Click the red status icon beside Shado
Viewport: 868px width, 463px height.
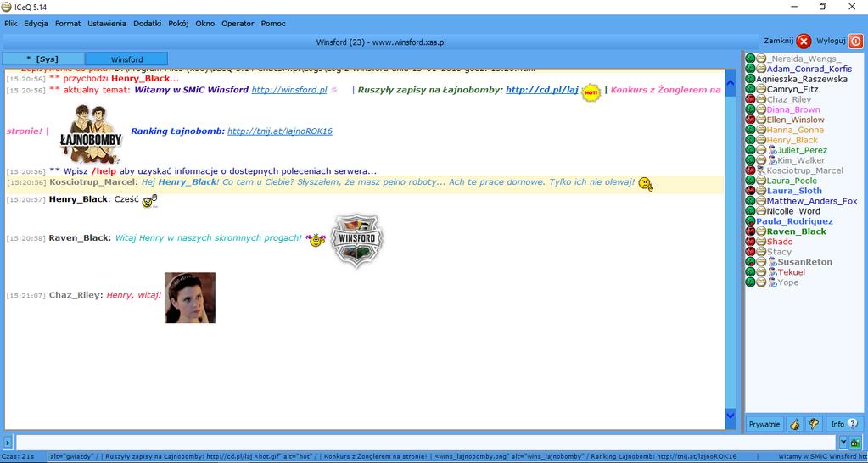750,242
